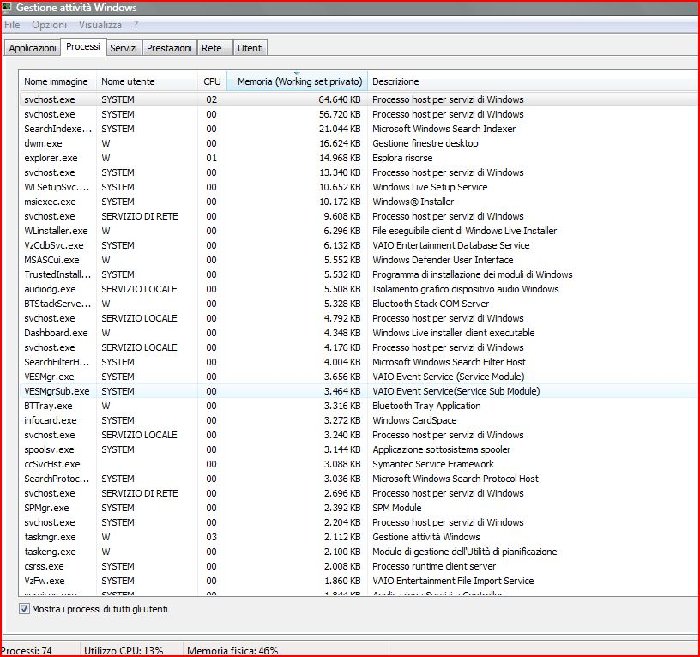Select the SearchIndexe... process row
This screenshot has width=700, height=657.
[x=358, y=129]
